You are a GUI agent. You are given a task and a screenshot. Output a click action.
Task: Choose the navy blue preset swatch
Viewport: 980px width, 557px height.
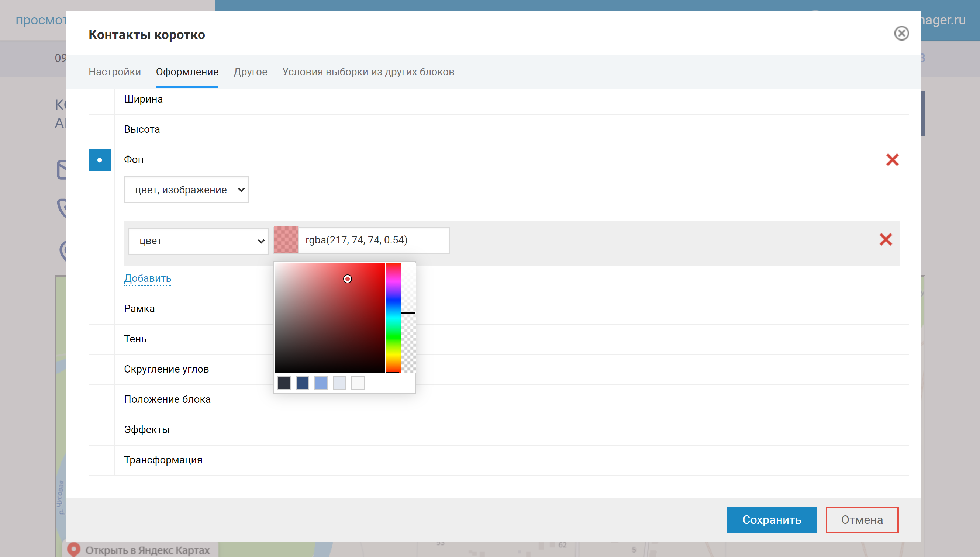pyautogui.click(x=302, y=383)
